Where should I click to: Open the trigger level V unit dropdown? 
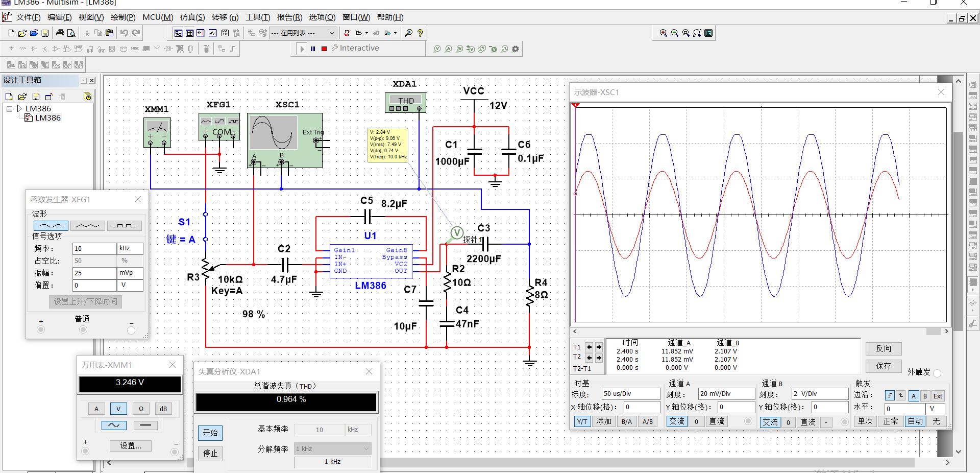pos(935,409)
